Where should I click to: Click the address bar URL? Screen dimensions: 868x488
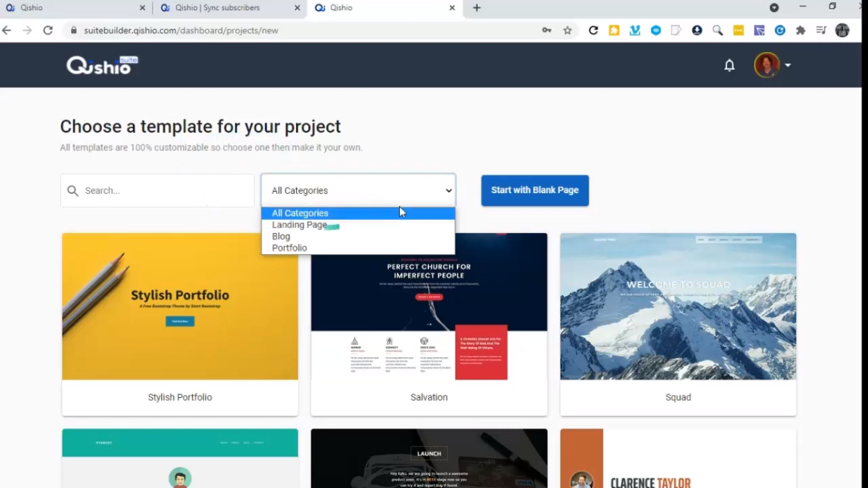click(x=181, y=30)
